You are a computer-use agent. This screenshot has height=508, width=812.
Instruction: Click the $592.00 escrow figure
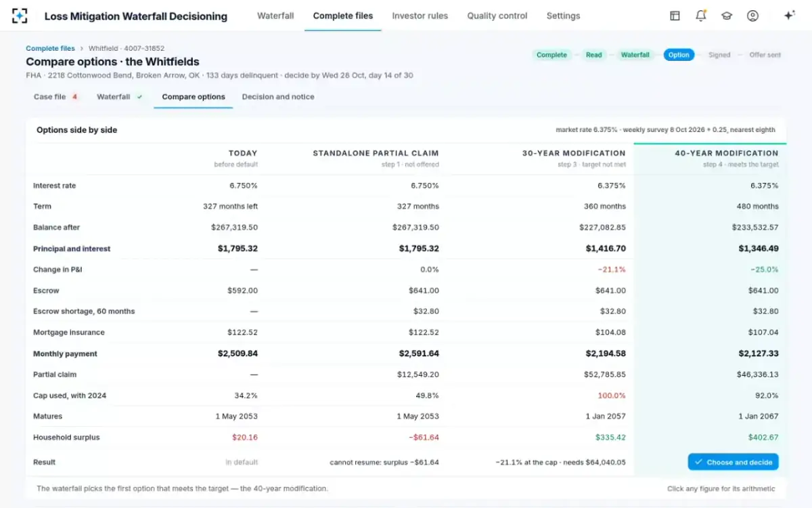242,291
